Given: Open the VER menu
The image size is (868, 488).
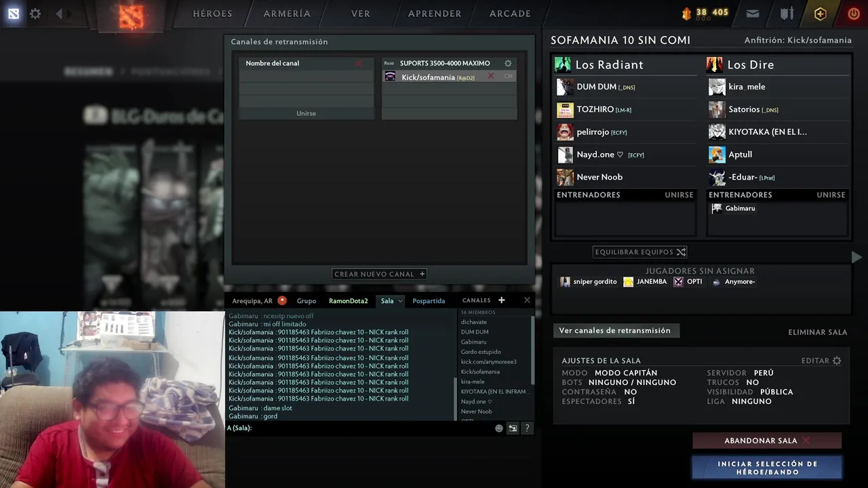Looking at the screenshot, I should pos(361,14).
